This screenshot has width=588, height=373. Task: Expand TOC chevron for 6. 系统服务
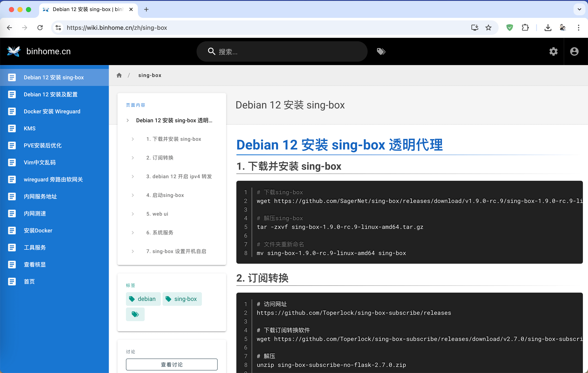[133, 233]
